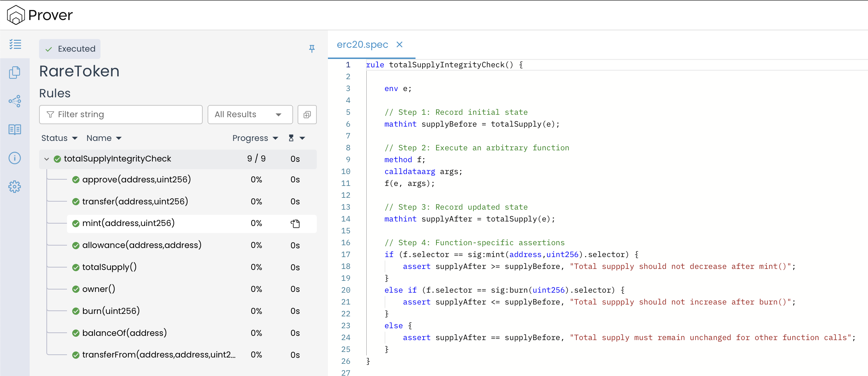This screenshot has width=868, height=376.
Task: Click the Filter string input field
Action: pyautogui.click(x=121, y=114)
